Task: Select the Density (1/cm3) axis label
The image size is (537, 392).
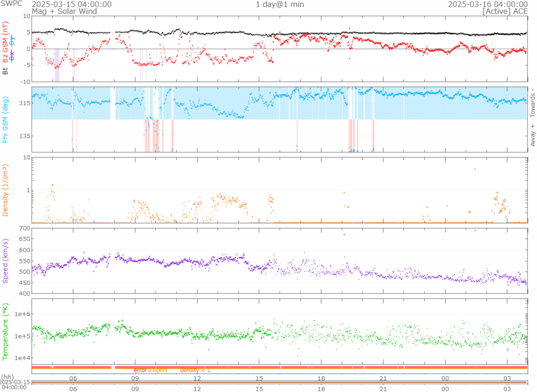Action: [5, 190]
